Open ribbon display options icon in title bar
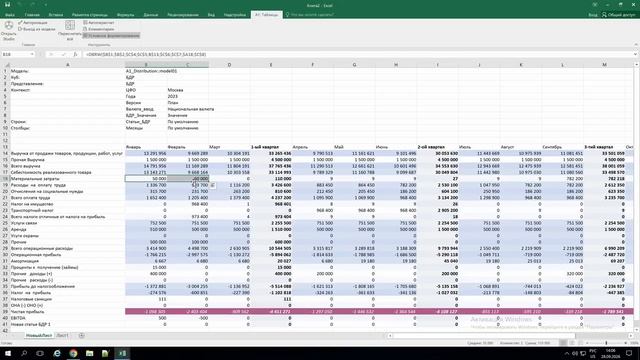Viewport: 640px width, 360px height. (595, 5)
